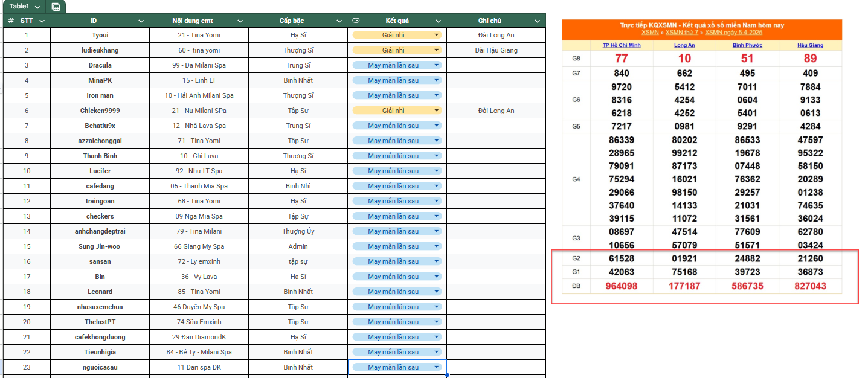Image resolution: width=868 pixels, height=378 pixels.
Task: Select the cell containing ID Sung Jin-woo
Action: click(99, 246)
